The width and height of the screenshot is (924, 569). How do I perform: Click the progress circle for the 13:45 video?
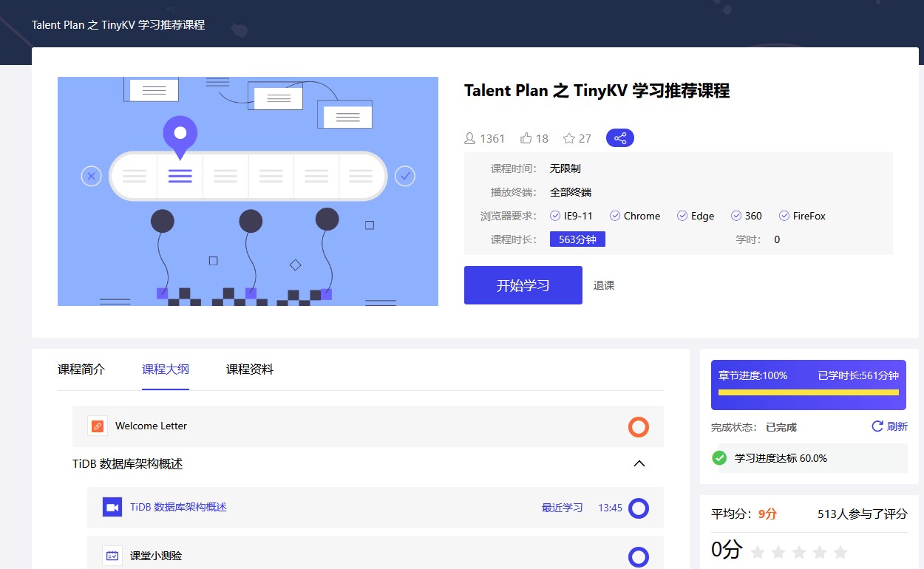639,508
